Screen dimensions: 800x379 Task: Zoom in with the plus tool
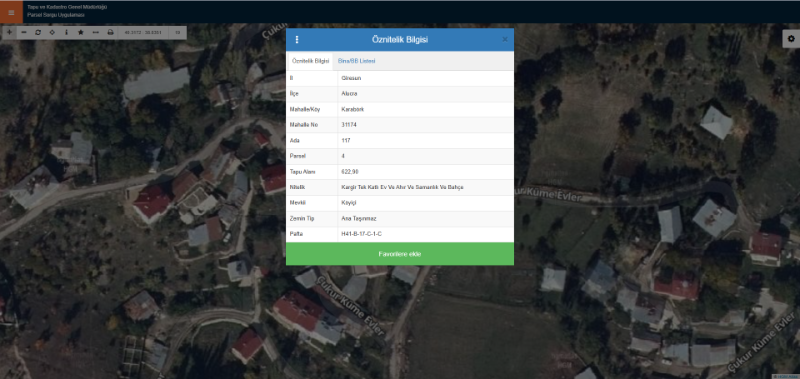click(9, 33)
